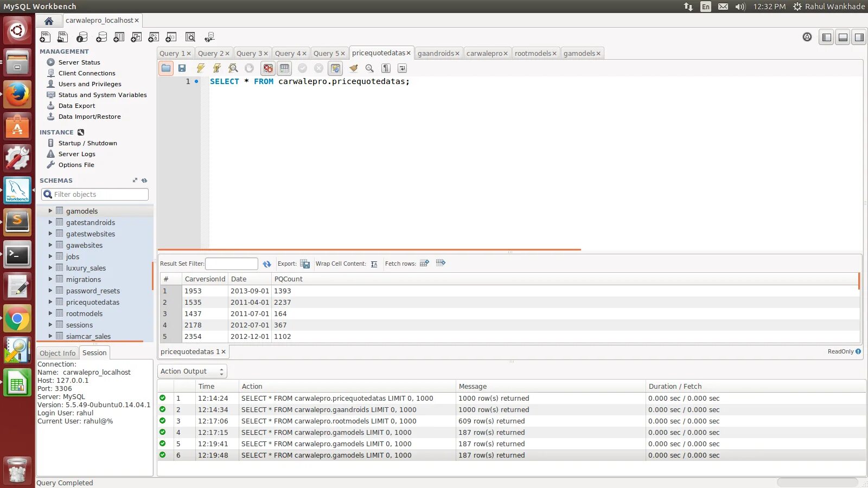This screenshot has width=868, height=488.
Task: Execute the statement under the cursor
Action: coord(217,68)
